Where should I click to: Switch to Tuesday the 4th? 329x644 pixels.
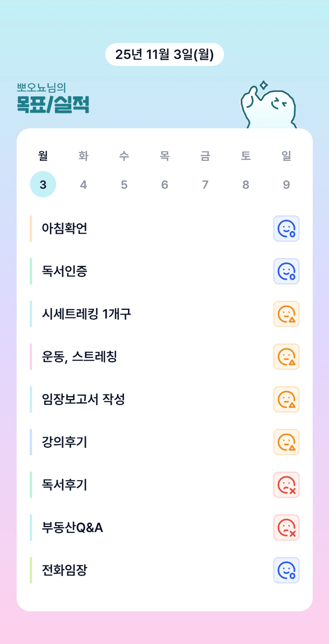tap(84, 184)
